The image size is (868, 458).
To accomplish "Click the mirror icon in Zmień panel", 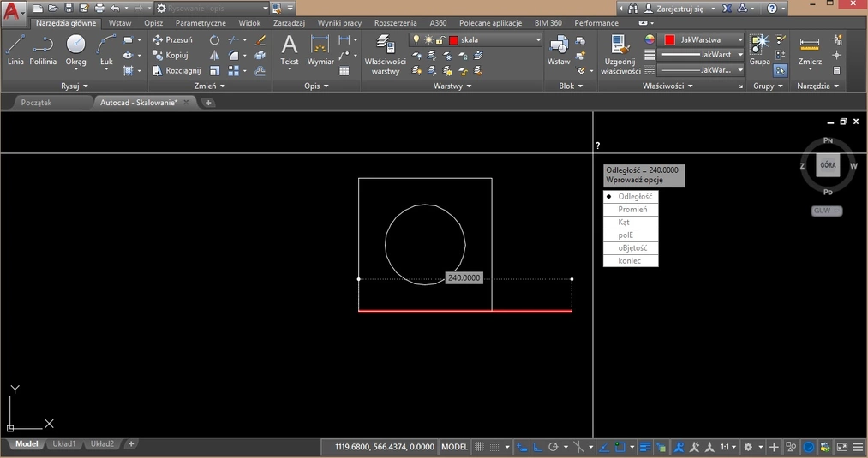I will point(214,56).
